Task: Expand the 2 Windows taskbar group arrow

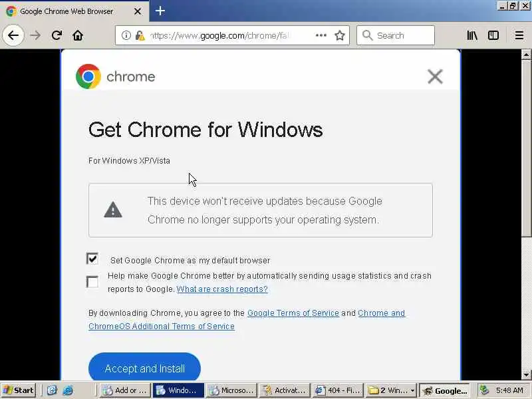Action: [x=412, y=390]
